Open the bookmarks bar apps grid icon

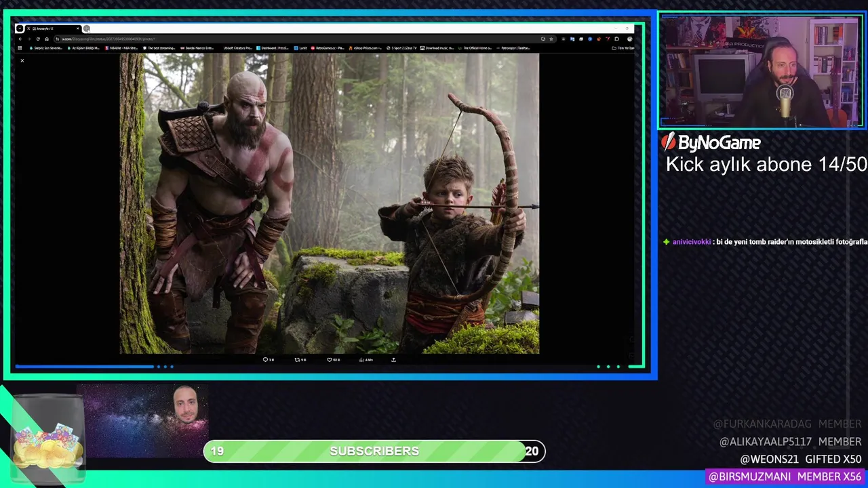[x=20, y=48]
